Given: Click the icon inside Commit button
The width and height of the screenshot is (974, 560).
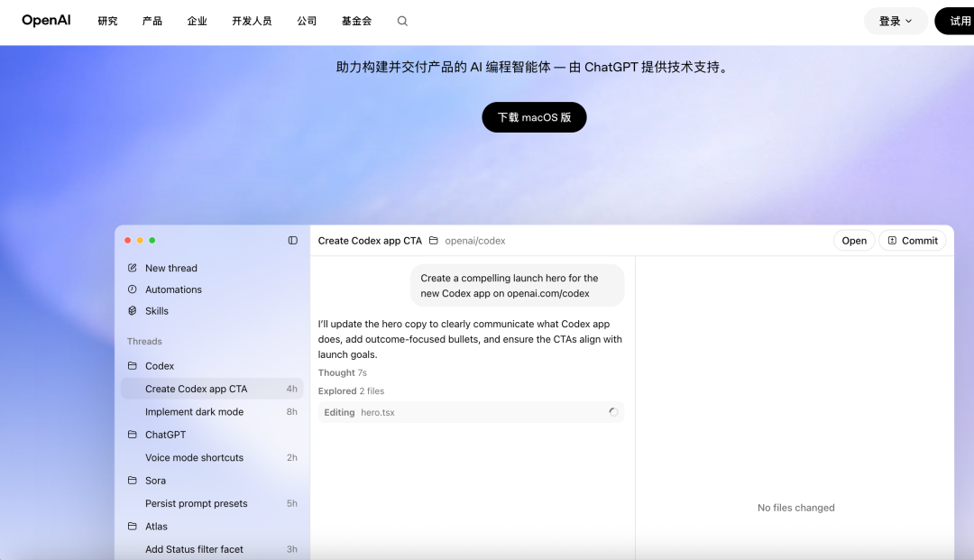Looking at the screenshot, I should [892, 240].
